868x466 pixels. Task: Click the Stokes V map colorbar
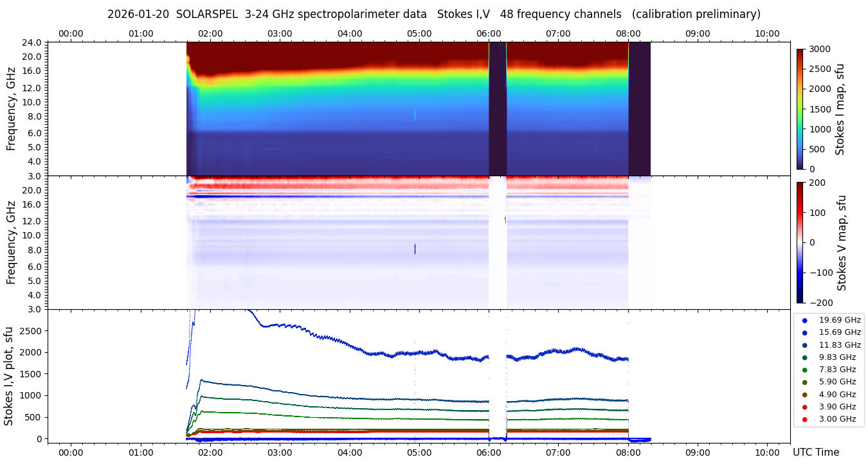800,242
